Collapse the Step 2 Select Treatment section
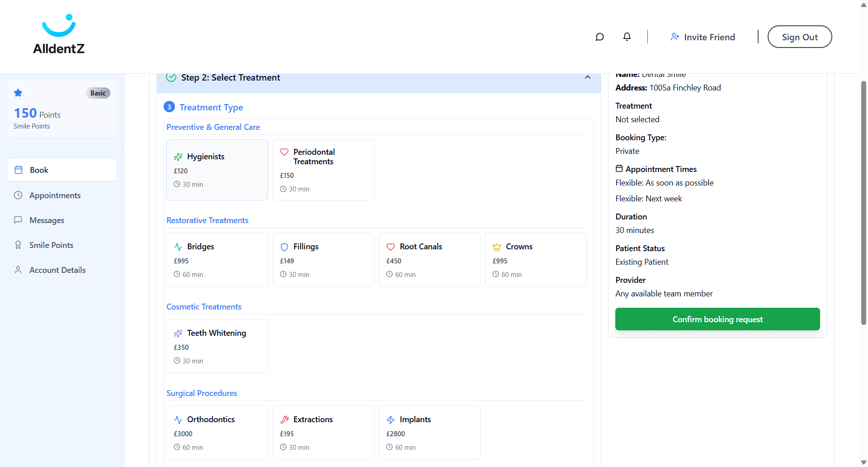Screen dimensions: 868x467 588,77
